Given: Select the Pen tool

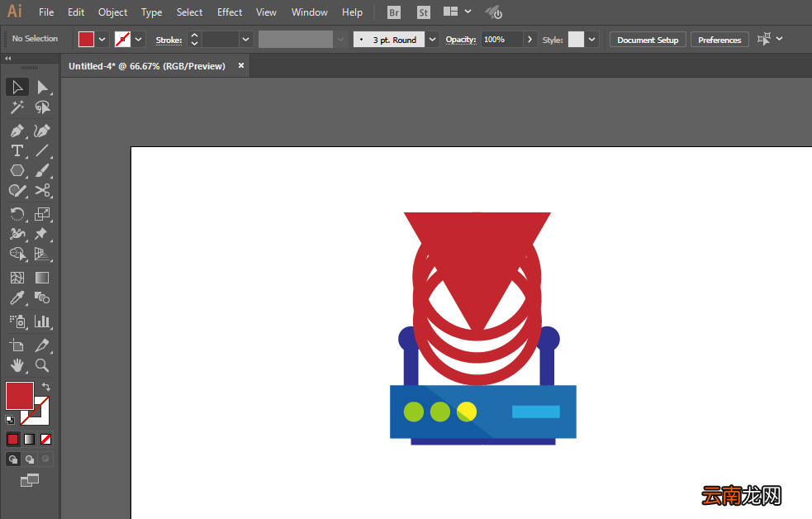Looking at the screenshot, I should coord(17,131).
